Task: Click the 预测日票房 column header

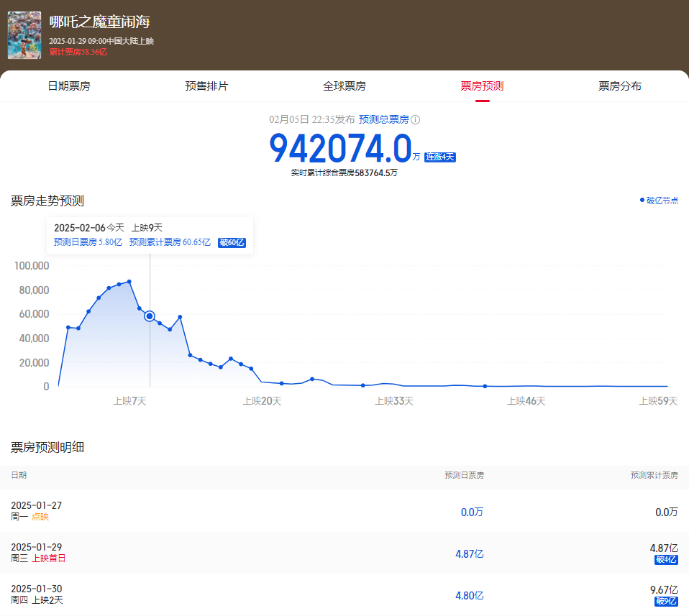Action: pyautogui.click(x=464, y=476)
